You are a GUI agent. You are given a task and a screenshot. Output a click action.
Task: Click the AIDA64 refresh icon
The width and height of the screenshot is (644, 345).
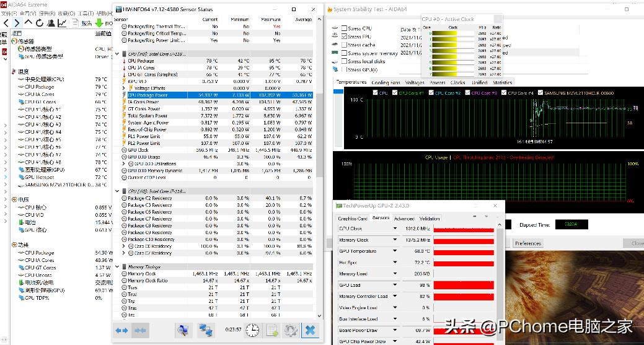(40, 23)
